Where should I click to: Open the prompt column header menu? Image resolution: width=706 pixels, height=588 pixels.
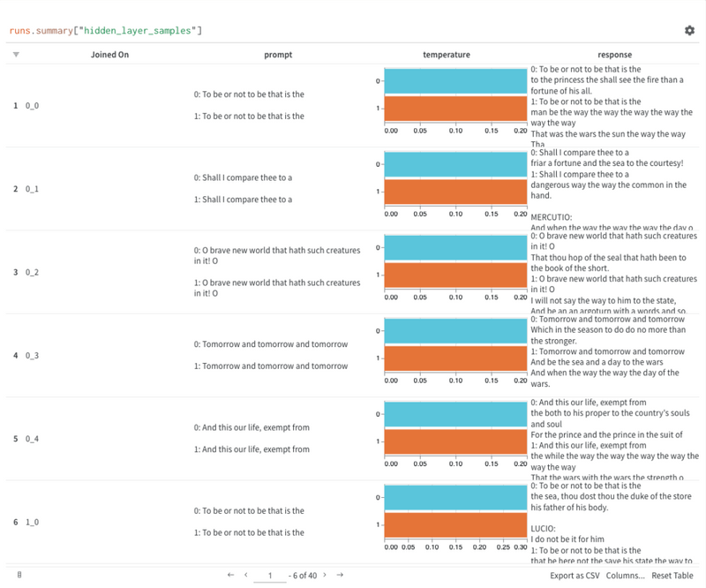coord(278,55)
